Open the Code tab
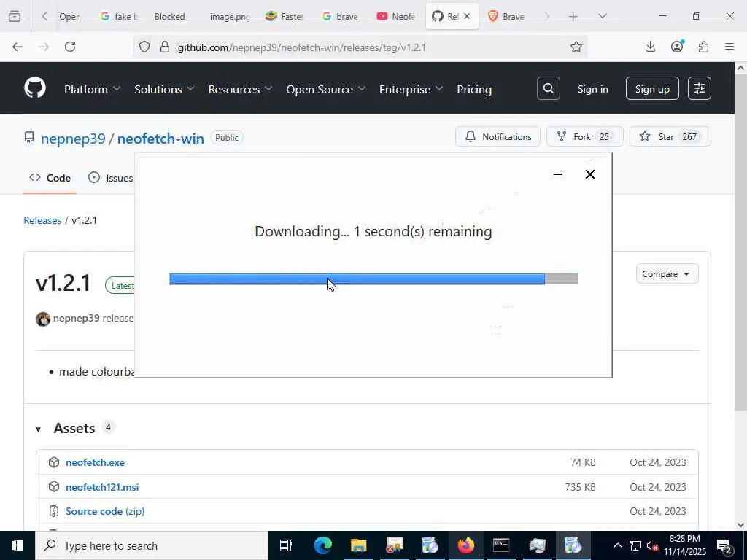The width and height of the screenshot is (747, 560). pos(50,178)
